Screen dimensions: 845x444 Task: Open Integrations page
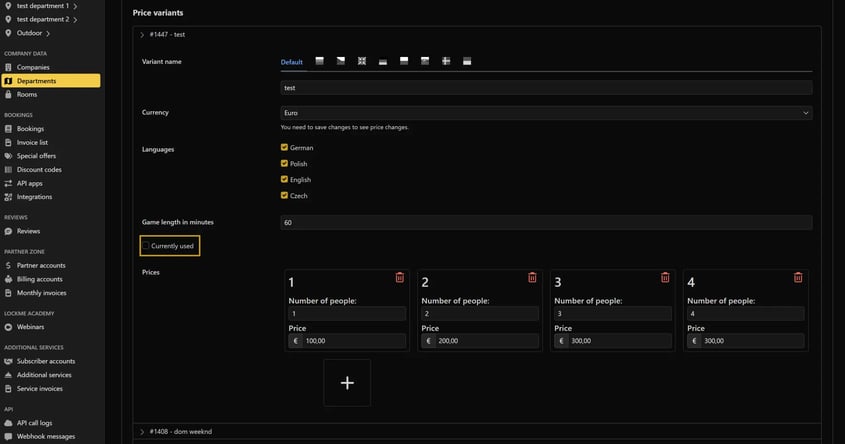click(x=34, y=197)
